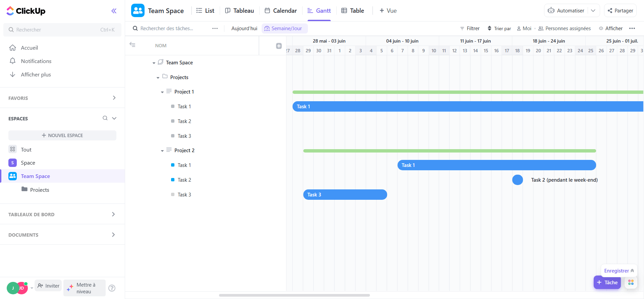Open the quick actions grid icon

[x=631, y=282]
